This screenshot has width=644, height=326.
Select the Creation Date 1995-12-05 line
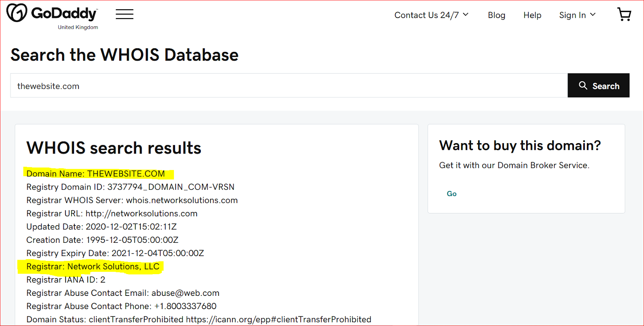pos(102,240)
